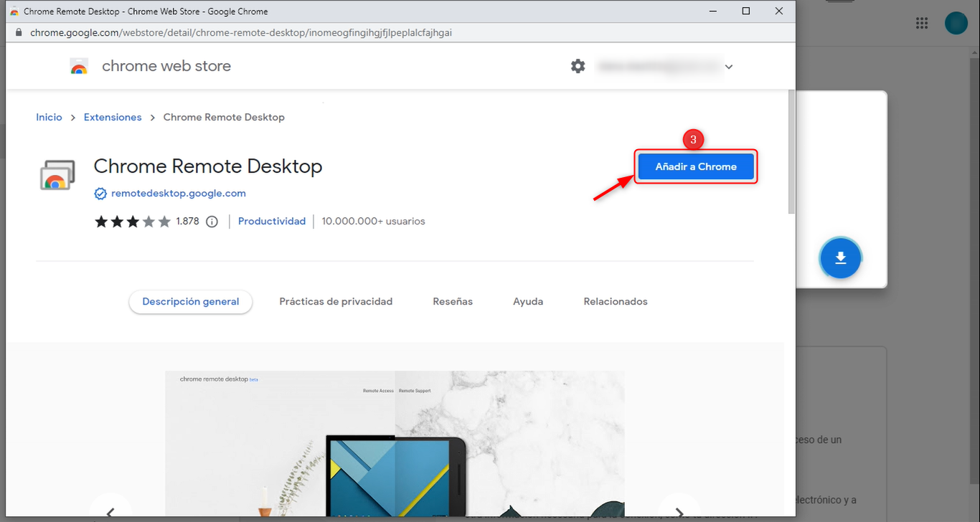Open the Google apps grid icon
This screenshot has width=980, height=522.
[x=922, y=23]
